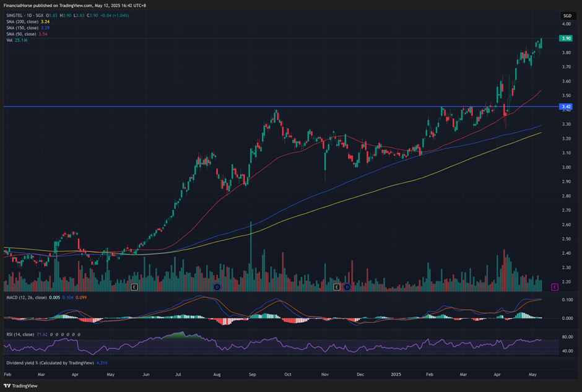This screenshot has width=582, height=392.
Task: Click the dividend D marker in November
Action: click(347, 287)
